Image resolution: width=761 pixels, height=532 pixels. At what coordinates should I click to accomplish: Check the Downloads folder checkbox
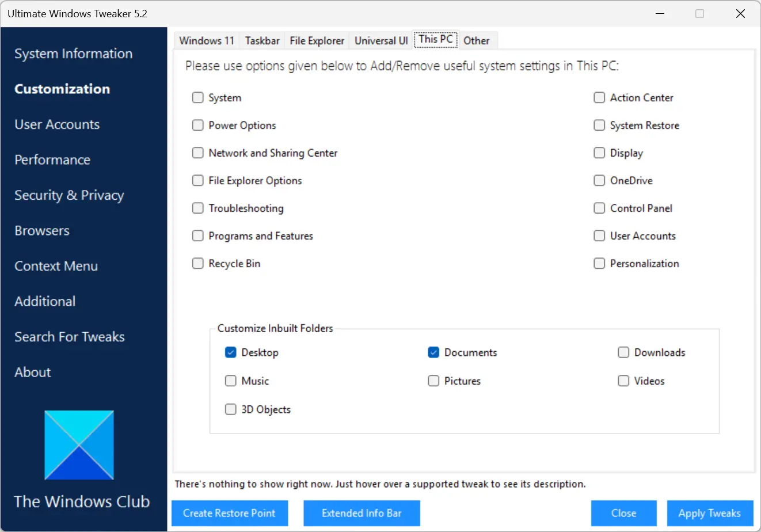[x=623, y=352]
